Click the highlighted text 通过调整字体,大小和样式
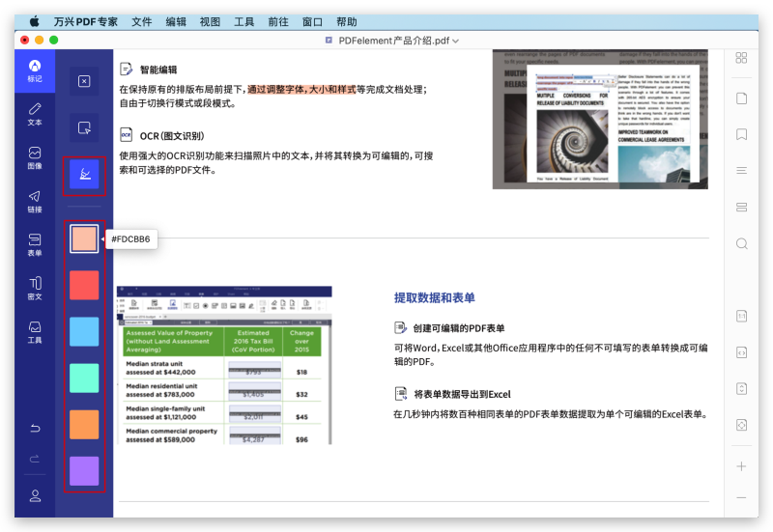Image resolution: width=773 pixels, height=532 pixels. pyautogui.click(x=301, y=89)
